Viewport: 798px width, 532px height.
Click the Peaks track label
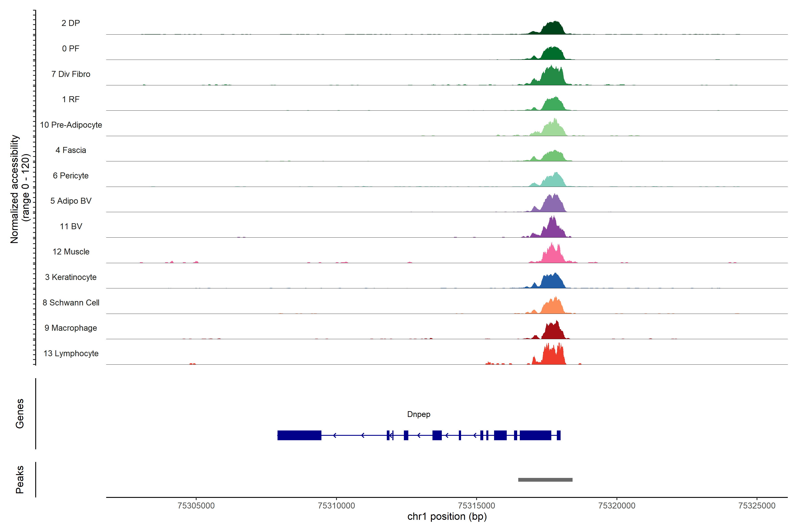(20, 479)
